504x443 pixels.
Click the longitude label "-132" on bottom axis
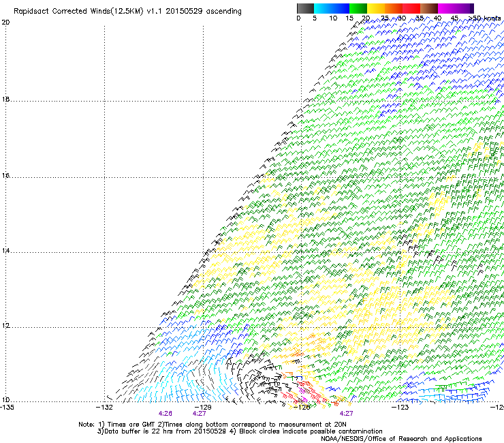[x=104, y=408]
